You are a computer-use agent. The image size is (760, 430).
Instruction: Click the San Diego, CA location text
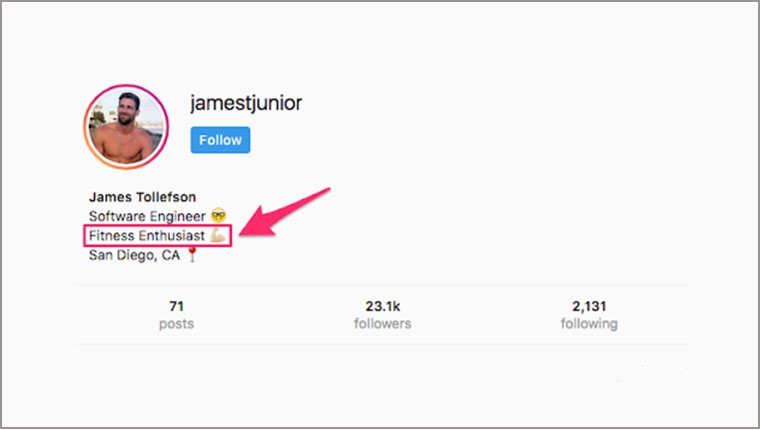(x=134, y=255)
